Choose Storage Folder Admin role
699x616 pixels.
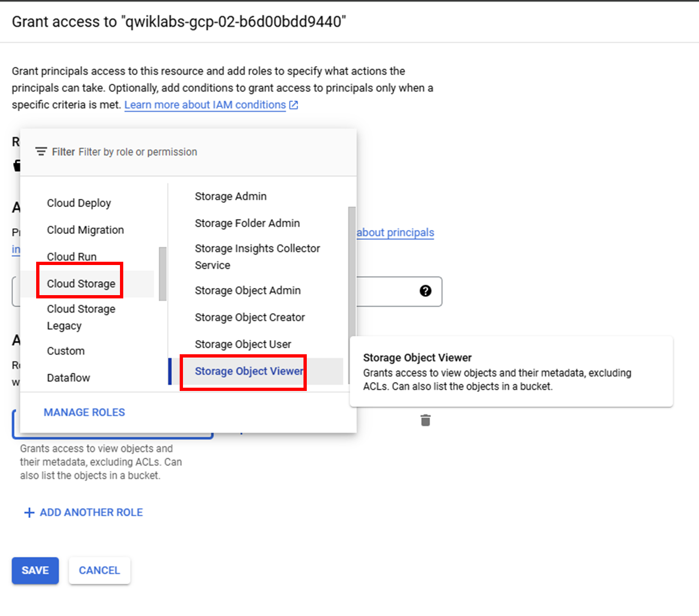247,223
